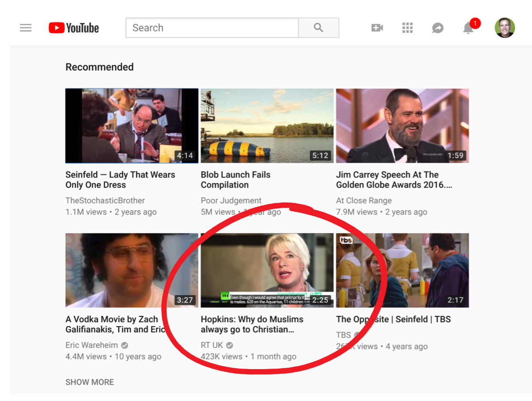532x401 pixels.
Task: Click '423K views • 1 month ago' text
Action: (248, 357)
